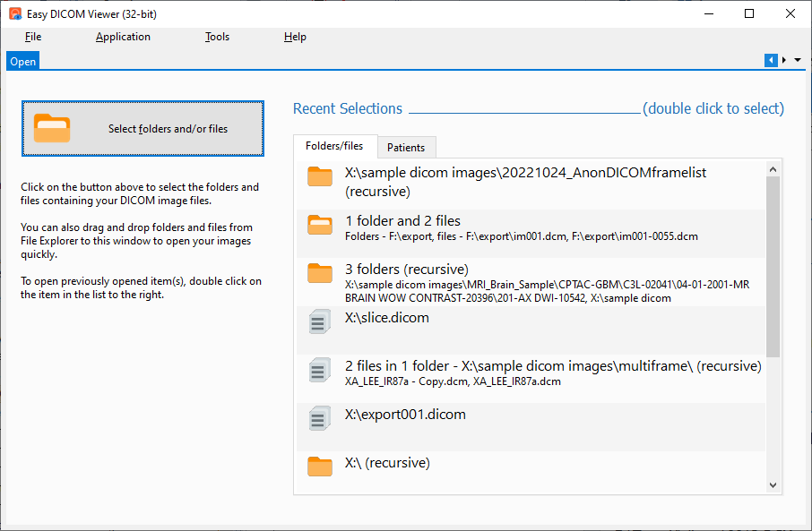
Task: Click the file icon beside X:\slice.dicom
Action: [x=320, y=321]
